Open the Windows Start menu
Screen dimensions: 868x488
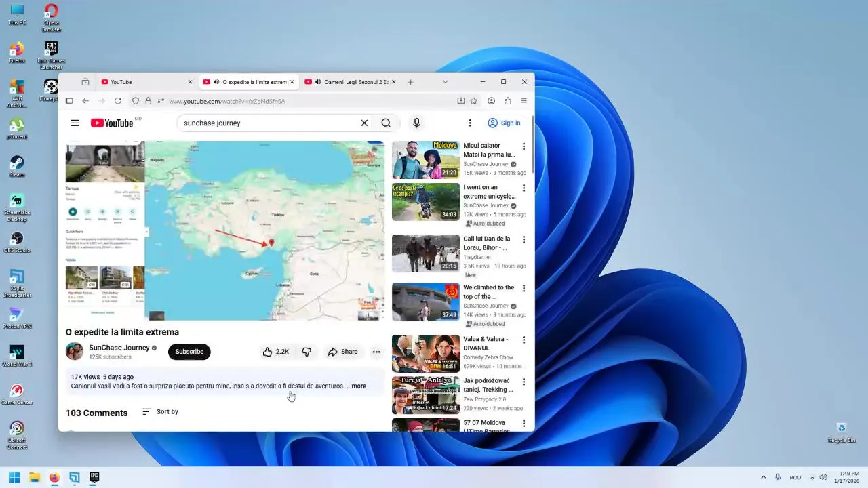pos(14,477)
